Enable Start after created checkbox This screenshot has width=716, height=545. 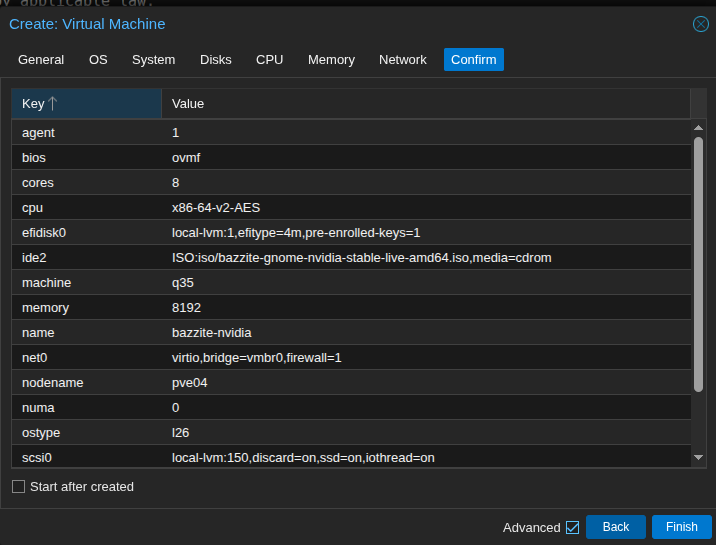[x=19, y=487]
